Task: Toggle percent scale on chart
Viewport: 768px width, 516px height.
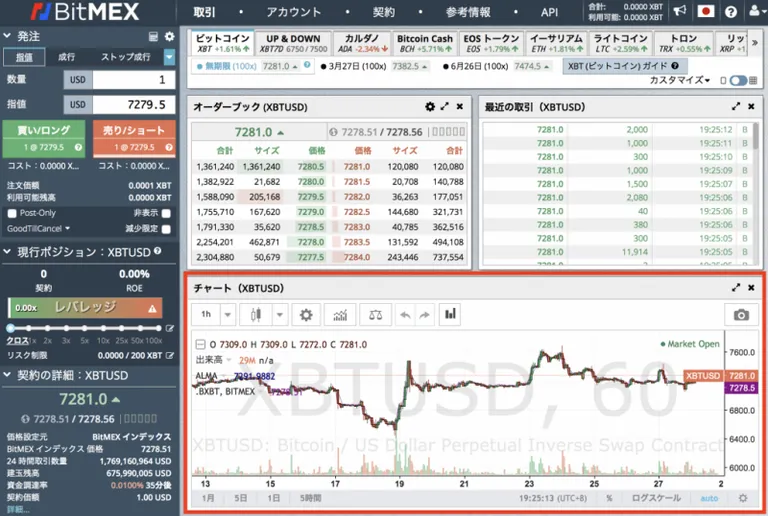Action: 609,498
